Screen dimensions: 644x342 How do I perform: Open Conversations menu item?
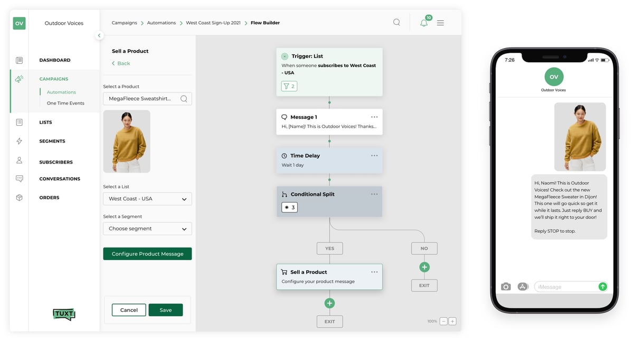(x=60, y=179)
